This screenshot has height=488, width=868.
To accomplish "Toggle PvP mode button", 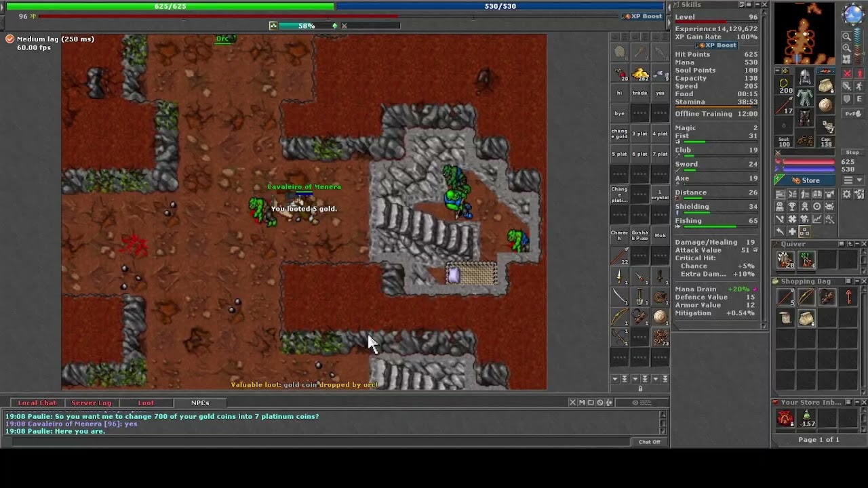I will click(853, 114).
